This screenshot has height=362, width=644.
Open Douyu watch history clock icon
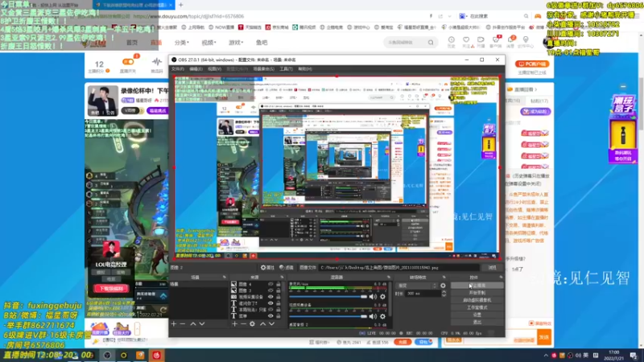(452, 40)
